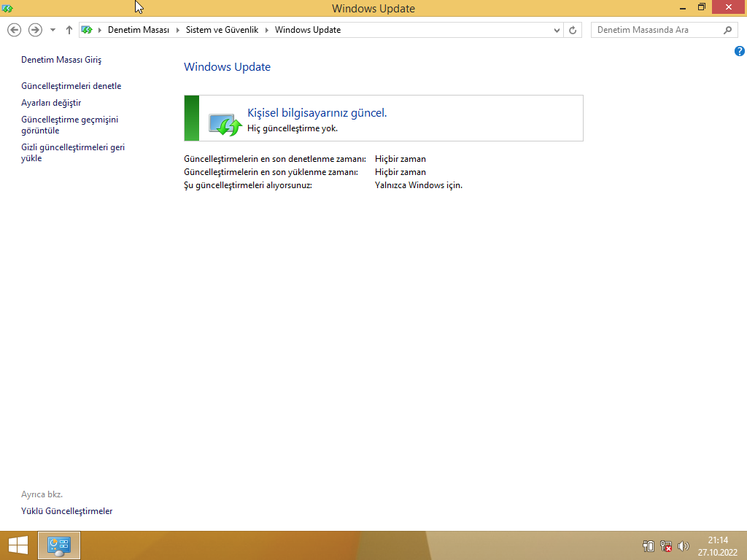Open the network tray icon
The image size is (747, 560).
pos(666,545)
